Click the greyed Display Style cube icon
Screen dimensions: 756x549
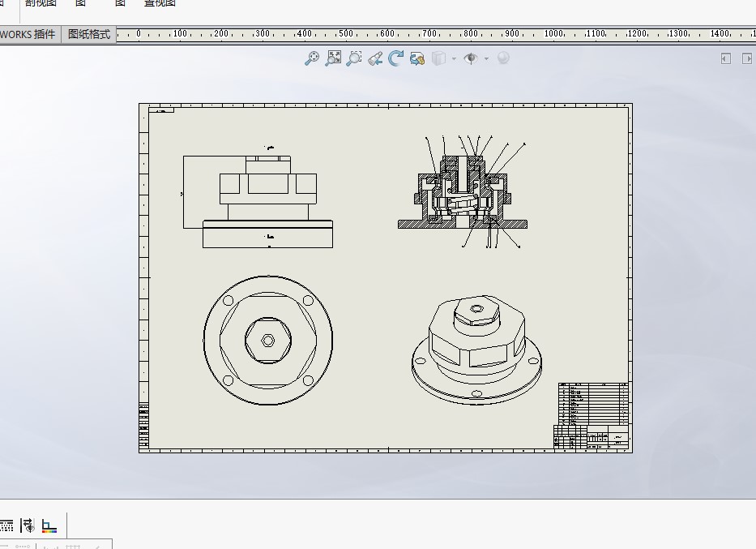(x=438, y=58)
